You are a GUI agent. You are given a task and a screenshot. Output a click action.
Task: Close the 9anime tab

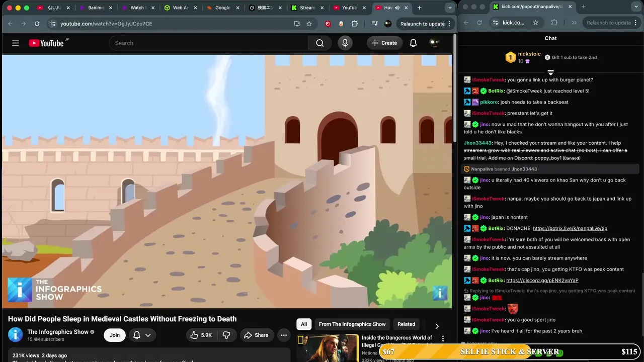(x=111, y=8)
